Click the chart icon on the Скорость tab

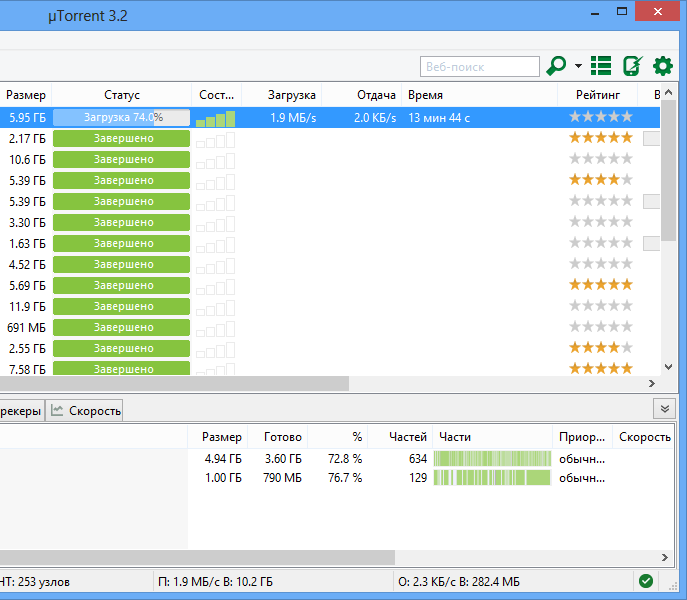coord(58,410)
